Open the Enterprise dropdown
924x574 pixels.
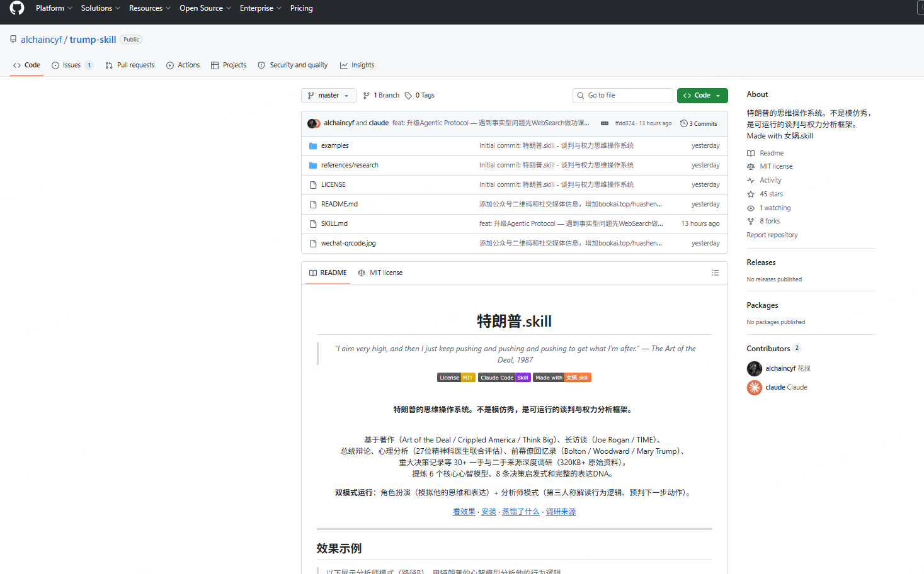click(261, 8)
